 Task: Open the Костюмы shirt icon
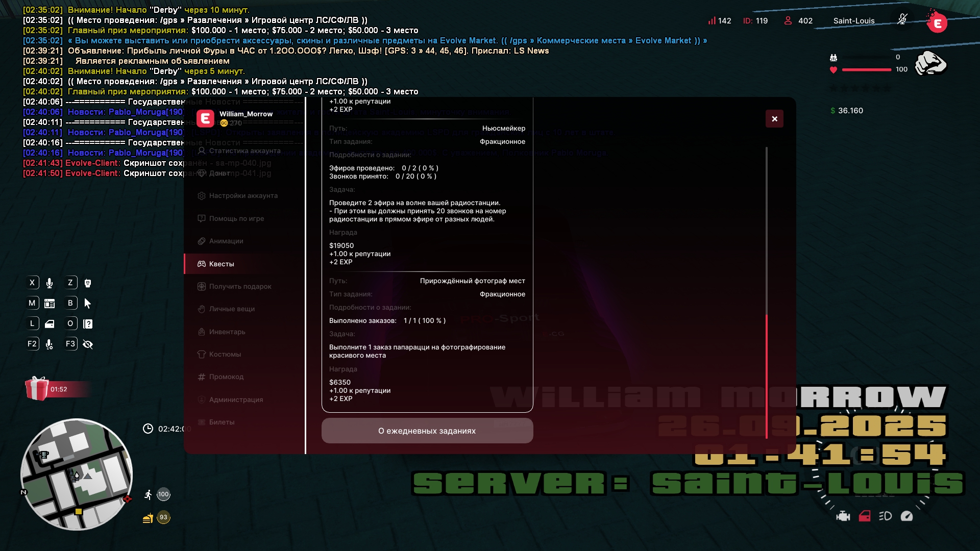[x=202, y=354]
